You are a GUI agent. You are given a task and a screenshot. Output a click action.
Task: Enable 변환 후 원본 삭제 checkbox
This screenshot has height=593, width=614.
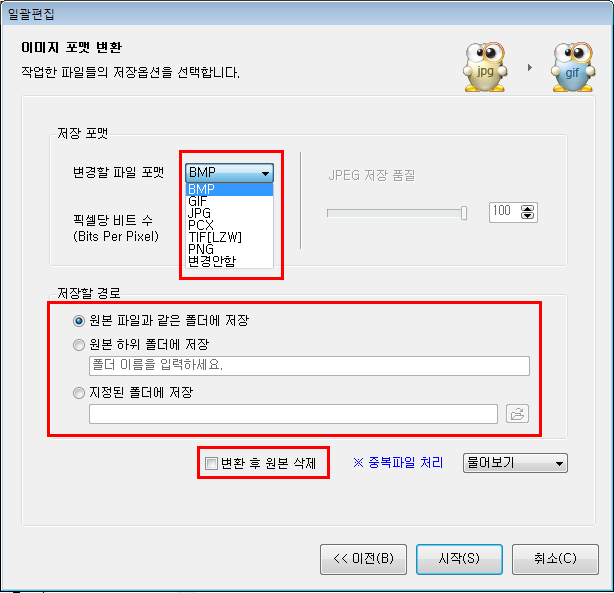[x=211, y=463]
